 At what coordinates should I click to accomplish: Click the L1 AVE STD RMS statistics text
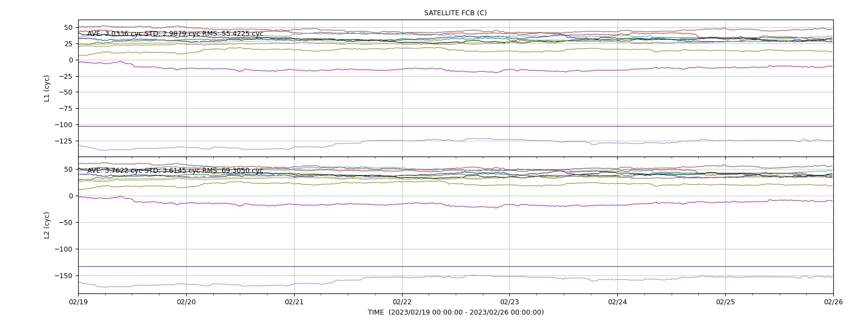coord(175,34)
